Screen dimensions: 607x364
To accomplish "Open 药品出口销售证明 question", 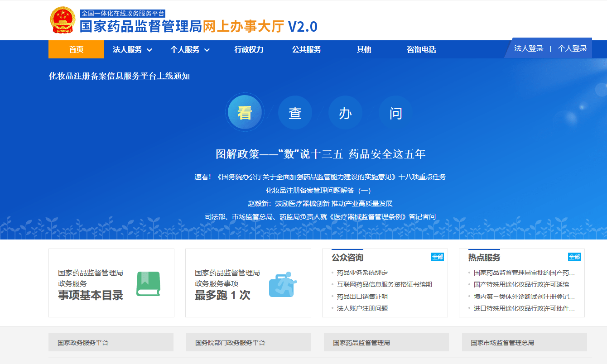I will (362, 297).
